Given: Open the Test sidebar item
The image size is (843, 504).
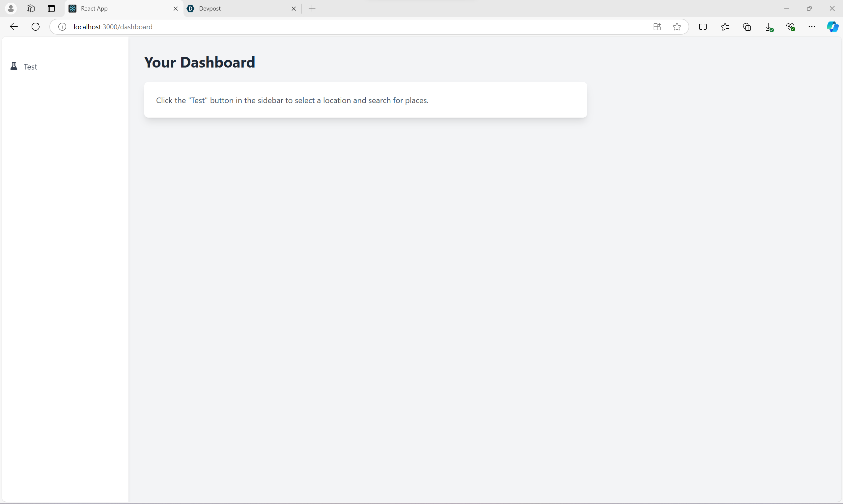Looking at the screenshot, I should [x=30, y=67].
